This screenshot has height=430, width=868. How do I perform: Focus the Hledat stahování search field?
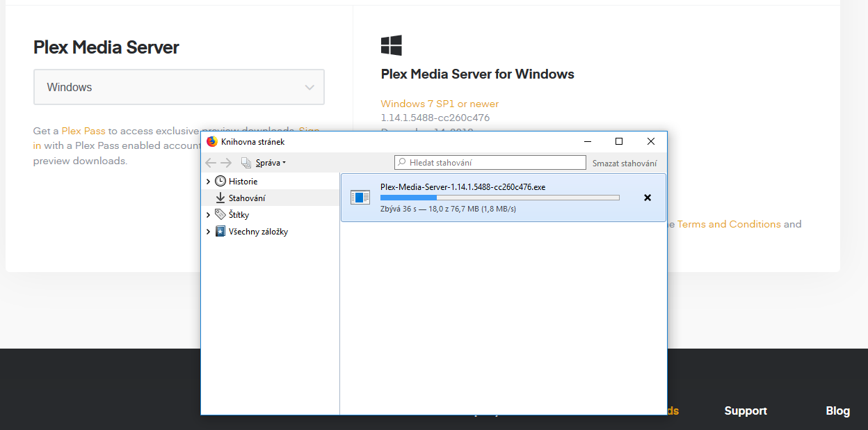490,163
